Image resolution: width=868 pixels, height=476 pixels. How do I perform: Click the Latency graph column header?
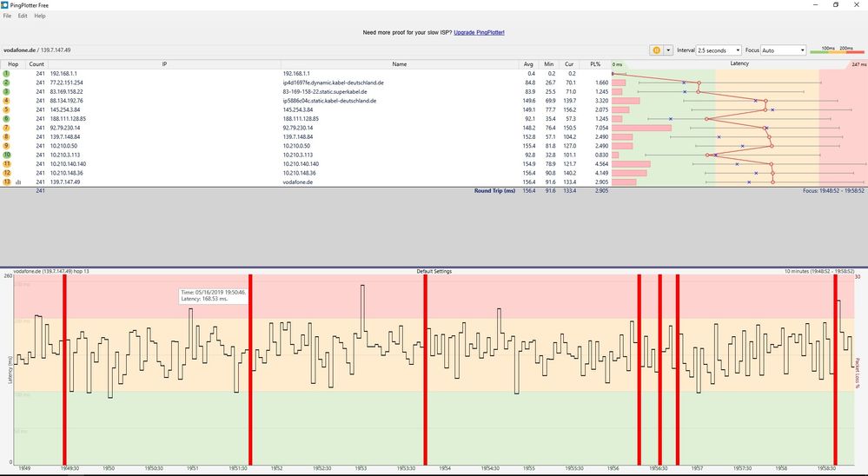(739, 64)
